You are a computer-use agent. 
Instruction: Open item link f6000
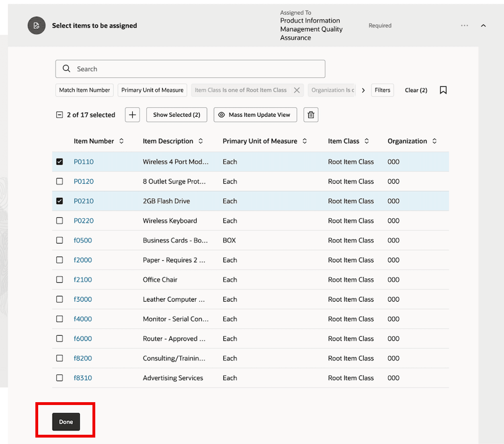pyautogui.click(x=83, y=339)
